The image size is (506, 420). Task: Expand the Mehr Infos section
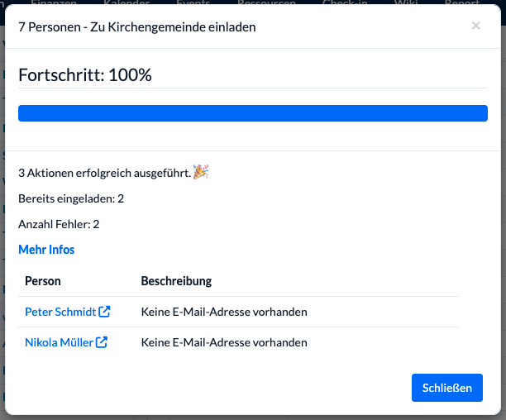[x=46, y=250]
